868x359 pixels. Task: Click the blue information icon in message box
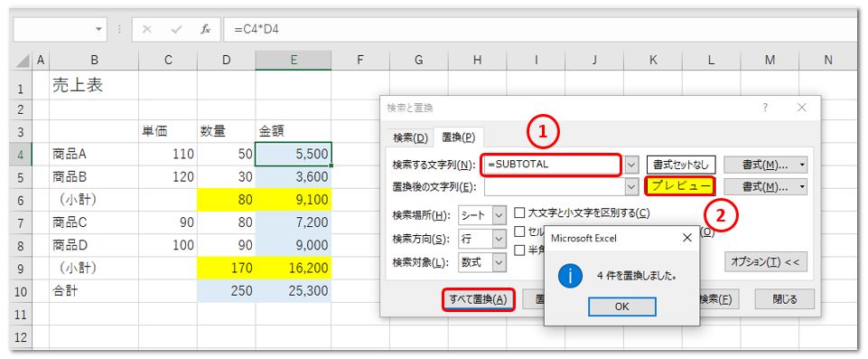570,275
